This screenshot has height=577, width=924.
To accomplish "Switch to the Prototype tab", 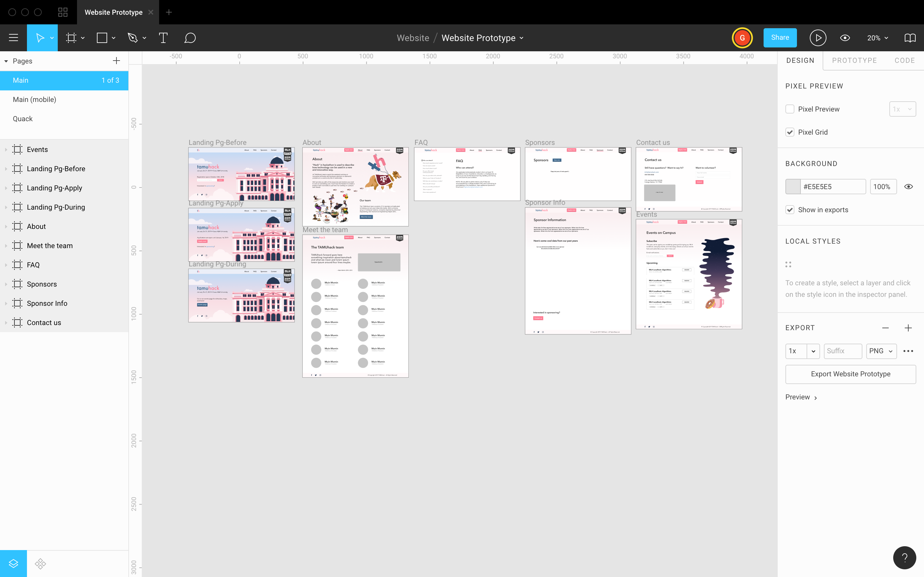I will (854, 60).
